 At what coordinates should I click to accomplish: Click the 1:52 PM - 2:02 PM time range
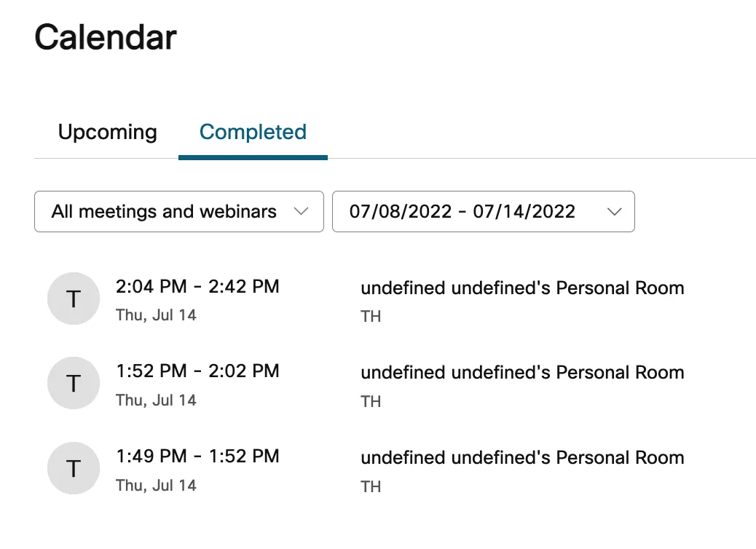pyautogui.click(x=197, y=371)
